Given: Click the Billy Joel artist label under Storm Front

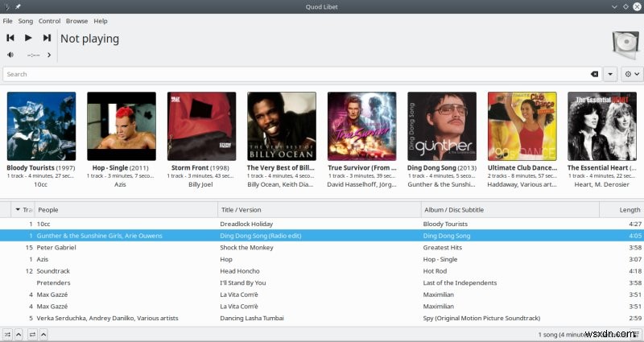Looking at the screenshot, I should click(x=200, y=184).
